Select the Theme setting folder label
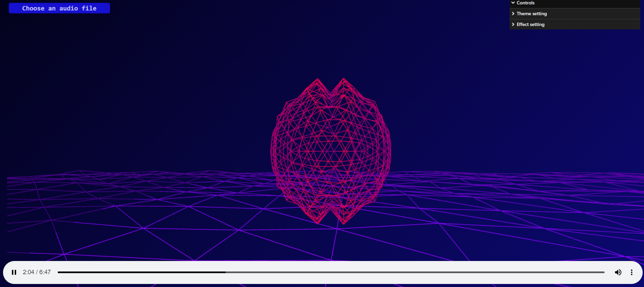 coord(532,14)
